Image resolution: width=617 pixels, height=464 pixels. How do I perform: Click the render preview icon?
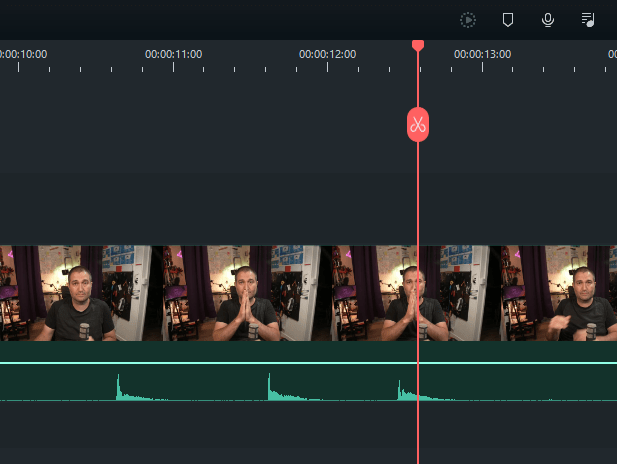(468, 20)
